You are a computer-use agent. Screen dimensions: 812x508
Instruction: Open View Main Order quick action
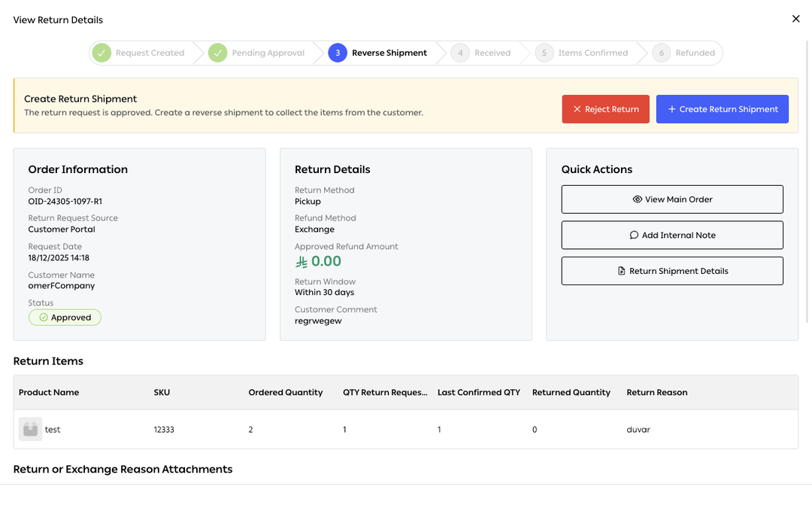point(672,199)
